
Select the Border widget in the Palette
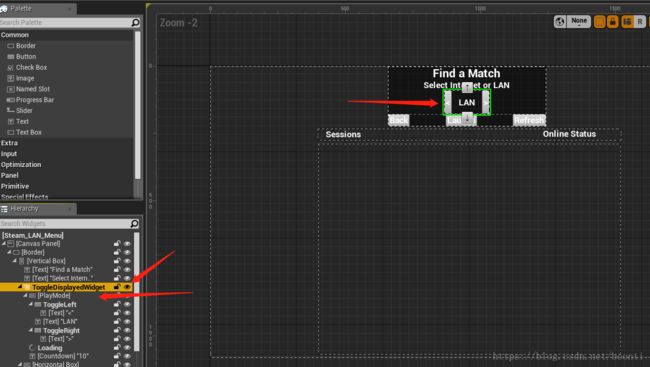tap(26, 46)
